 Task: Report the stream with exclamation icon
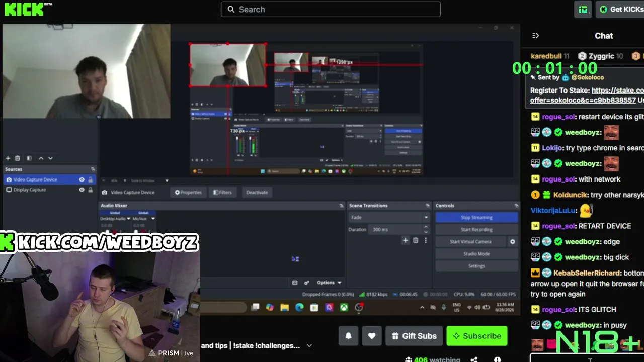(498, 359)
